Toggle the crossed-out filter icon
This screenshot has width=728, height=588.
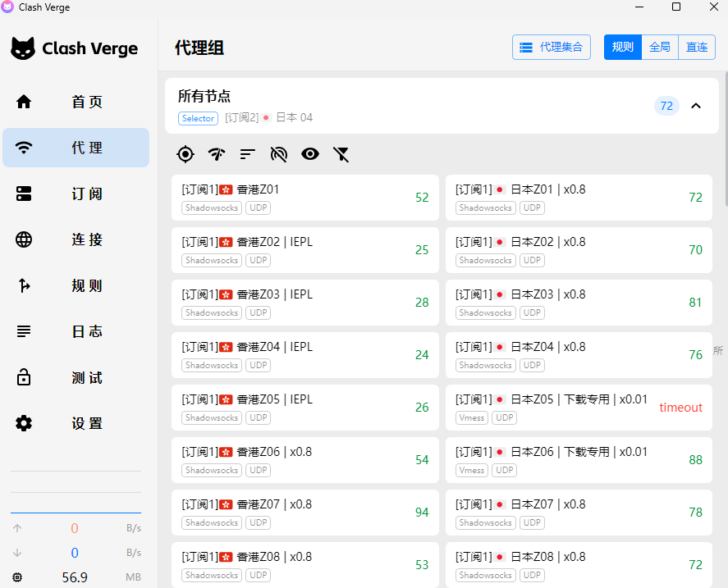click(341, 153)
